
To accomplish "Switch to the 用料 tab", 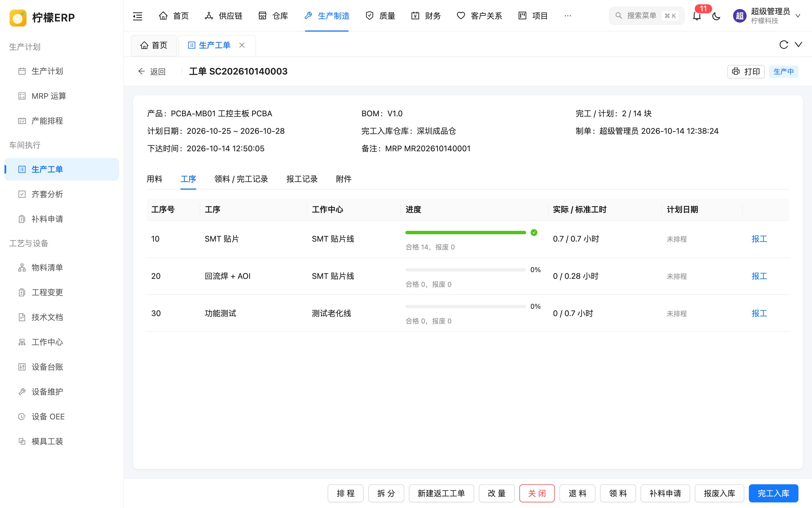I will tap(154, 179).
